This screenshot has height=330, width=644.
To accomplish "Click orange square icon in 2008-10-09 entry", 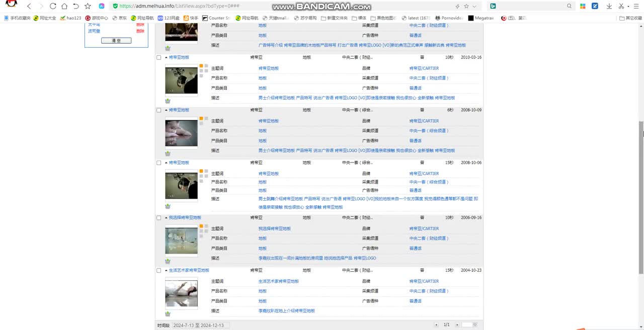I will [x=201, y=119].
